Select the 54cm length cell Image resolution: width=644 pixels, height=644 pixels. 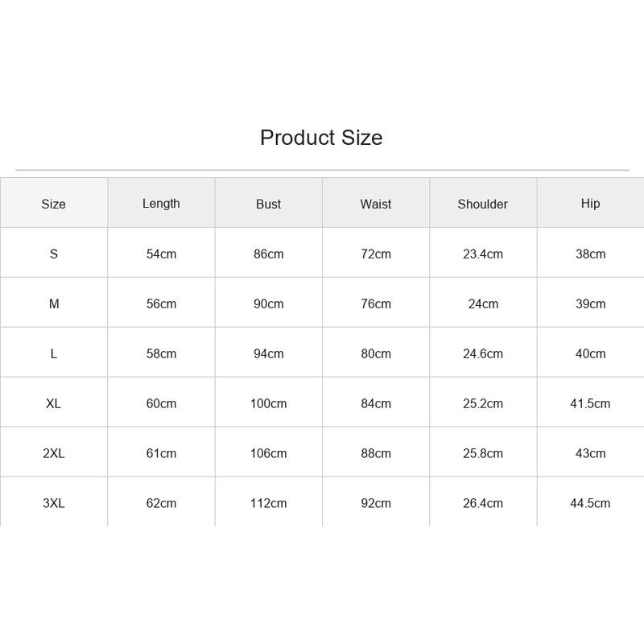pyautogui.click(x=161, y=254)
